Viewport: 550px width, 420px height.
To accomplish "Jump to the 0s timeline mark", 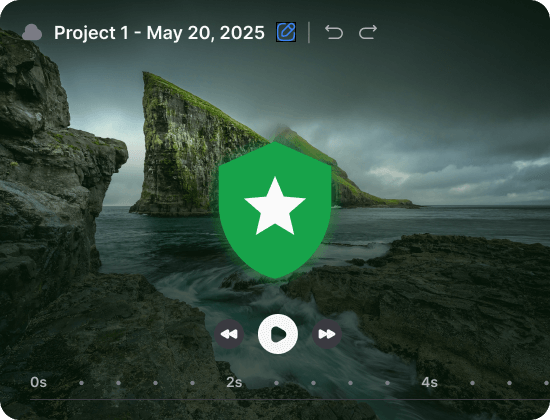I will tap(38, 382).
